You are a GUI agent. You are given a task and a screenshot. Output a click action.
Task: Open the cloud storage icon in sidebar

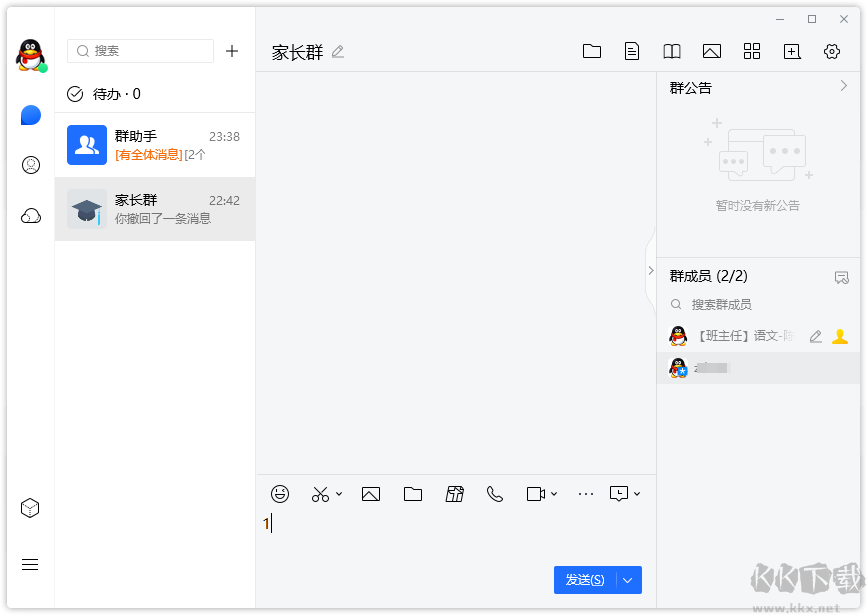[30, 215]
